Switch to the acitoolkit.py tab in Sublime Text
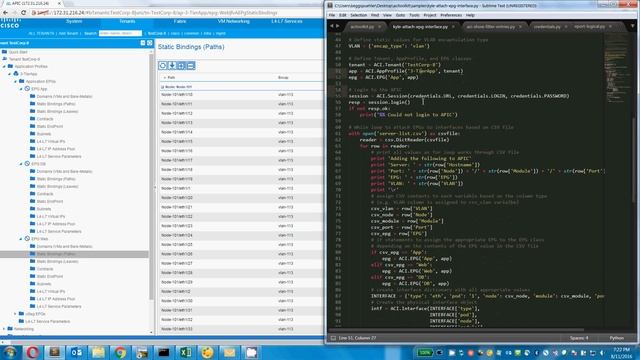Screen dimensions: 640x360 362,27
